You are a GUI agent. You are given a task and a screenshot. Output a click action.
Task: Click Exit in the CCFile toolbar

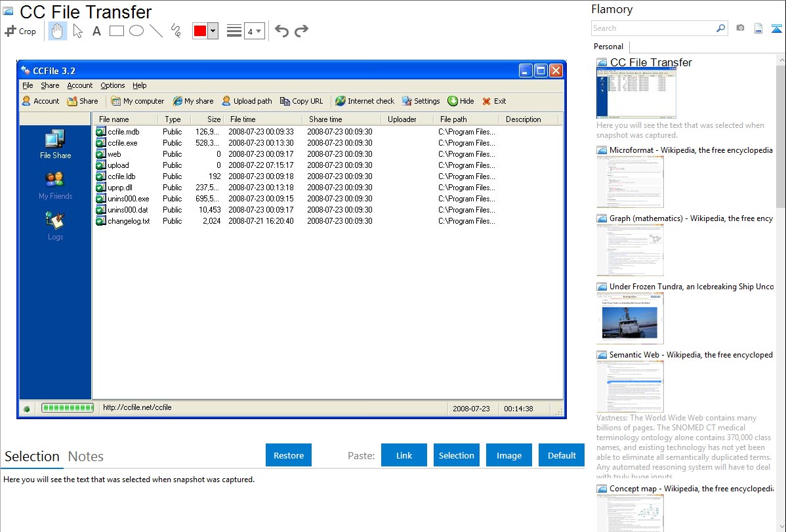[494, 101]
